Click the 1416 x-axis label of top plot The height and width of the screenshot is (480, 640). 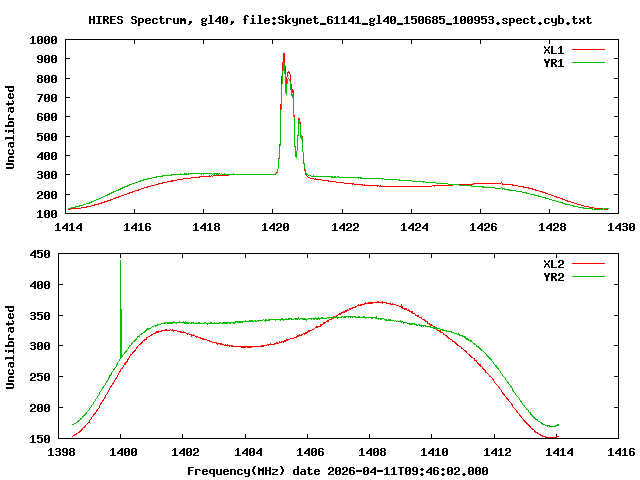tap(137, 227)
